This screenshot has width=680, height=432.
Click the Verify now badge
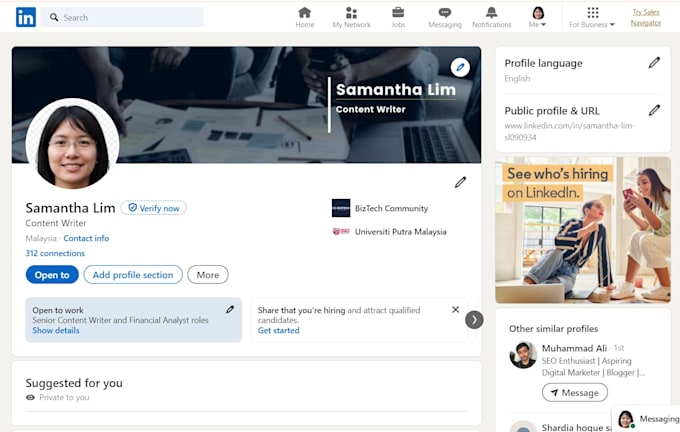coord(154,208)
